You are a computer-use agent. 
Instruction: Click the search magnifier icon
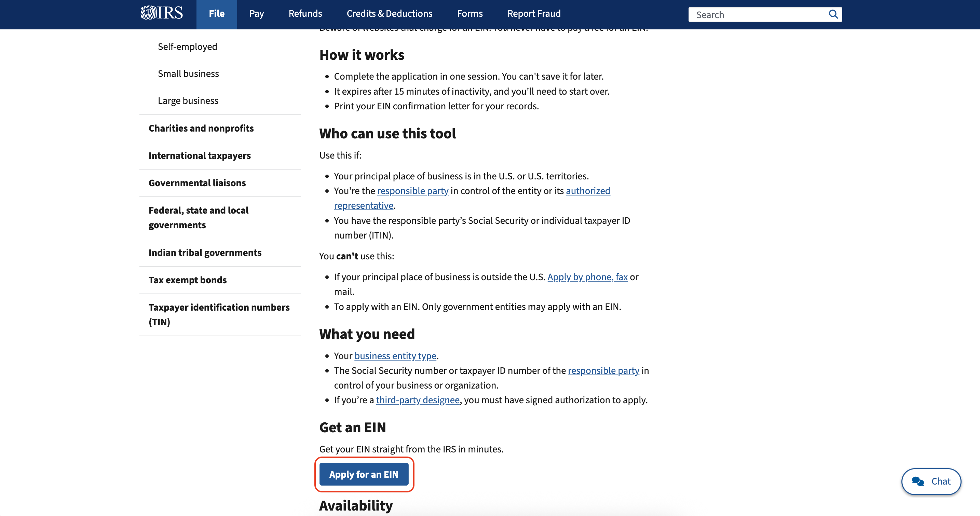point(833,14)
